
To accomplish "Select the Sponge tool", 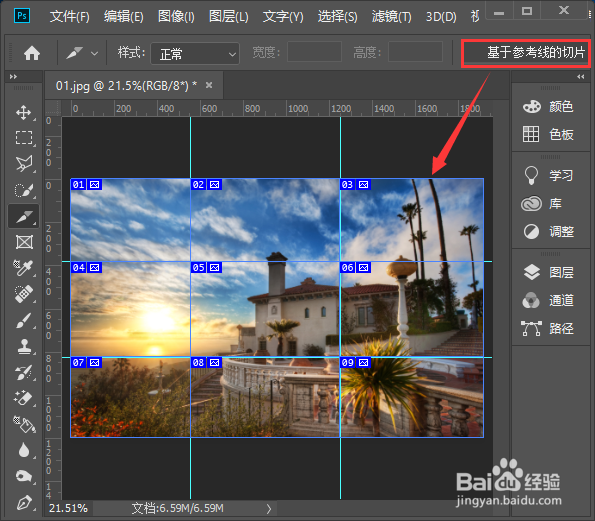I will 24,476.
